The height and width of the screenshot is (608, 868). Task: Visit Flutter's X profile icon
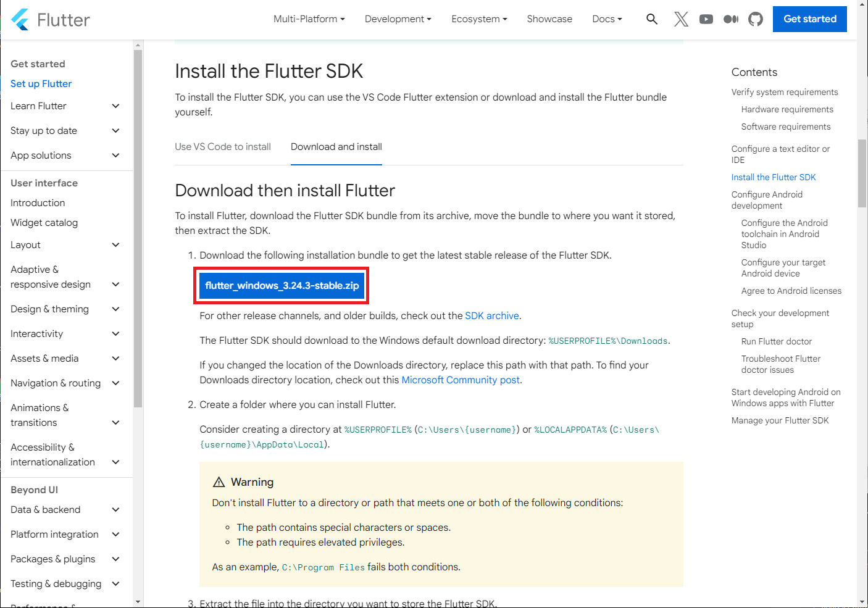click(681, 19)
